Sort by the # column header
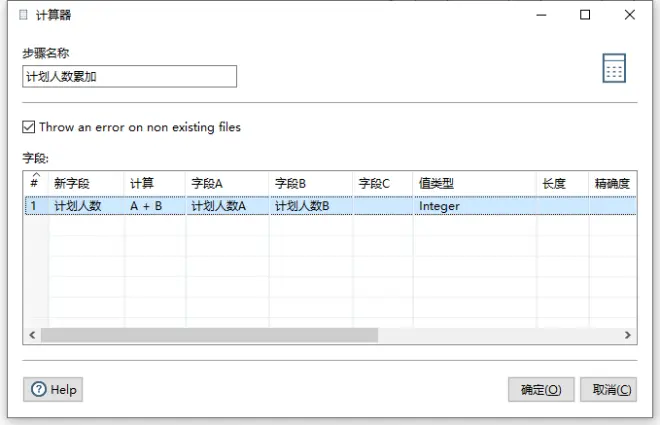Viewport: 660px width, 425px height. (36, 183)
